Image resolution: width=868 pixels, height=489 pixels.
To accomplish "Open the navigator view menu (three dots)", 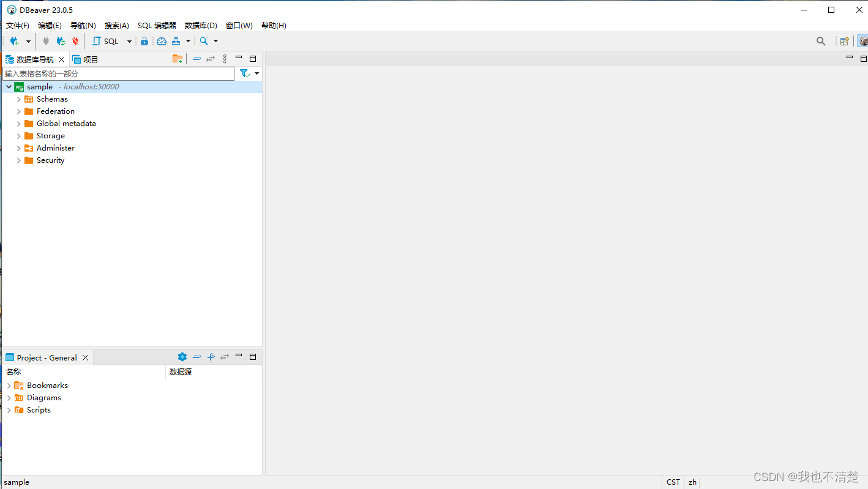I will tap(225, 59).
